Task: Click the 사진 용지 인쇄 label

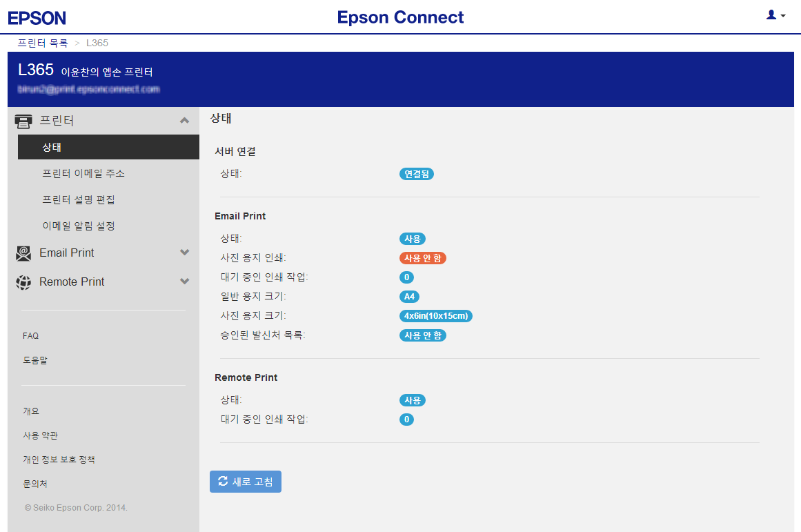Action: 253,257
